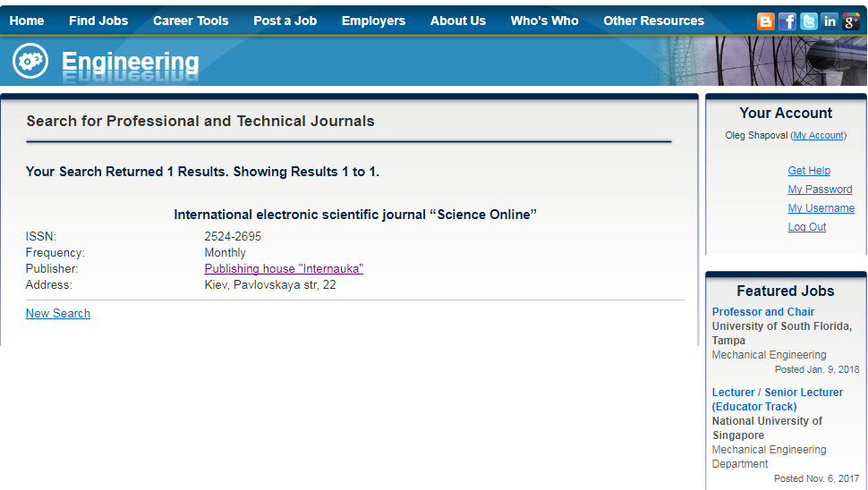Click the search results count message
868x490 pixels.
coord(202,172)
